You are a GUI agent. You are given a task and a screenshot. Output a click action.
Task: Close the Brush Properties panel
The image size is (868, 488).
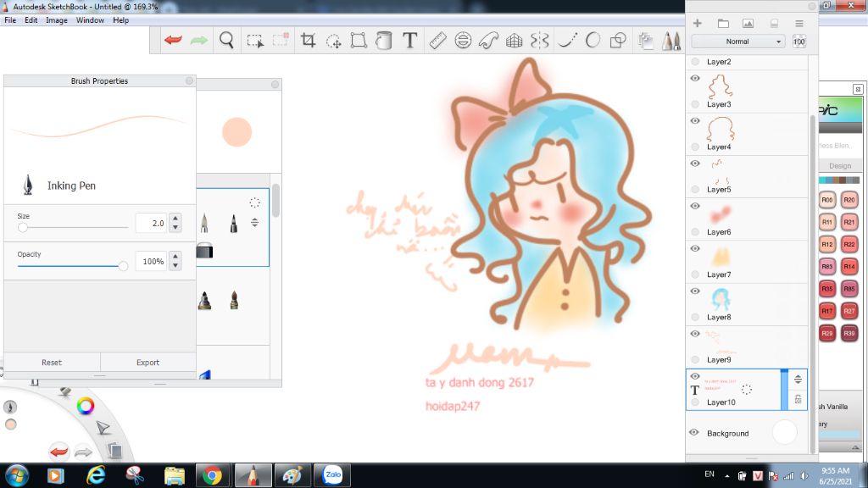coord(189,80)
